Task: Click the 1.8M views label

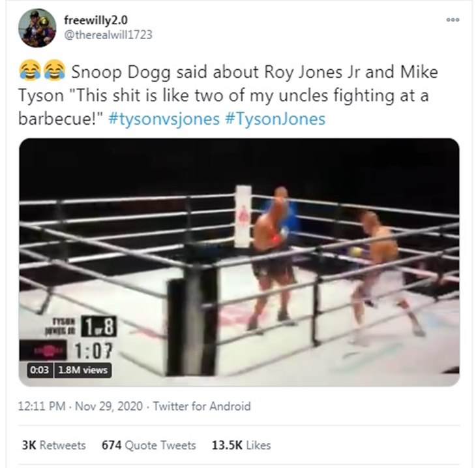Action: (x=83, y=370)
